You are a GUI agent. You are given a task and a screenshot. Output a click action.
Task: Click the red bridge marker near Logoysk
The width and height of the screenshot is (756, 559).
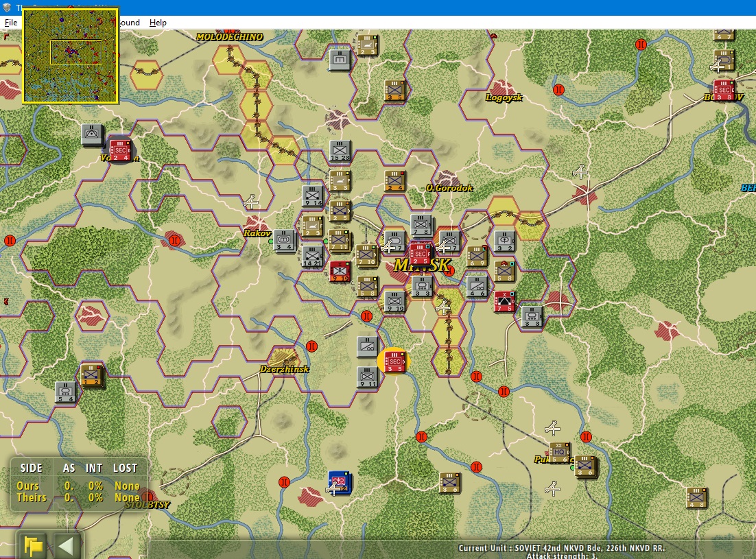(x=559, y=90)
